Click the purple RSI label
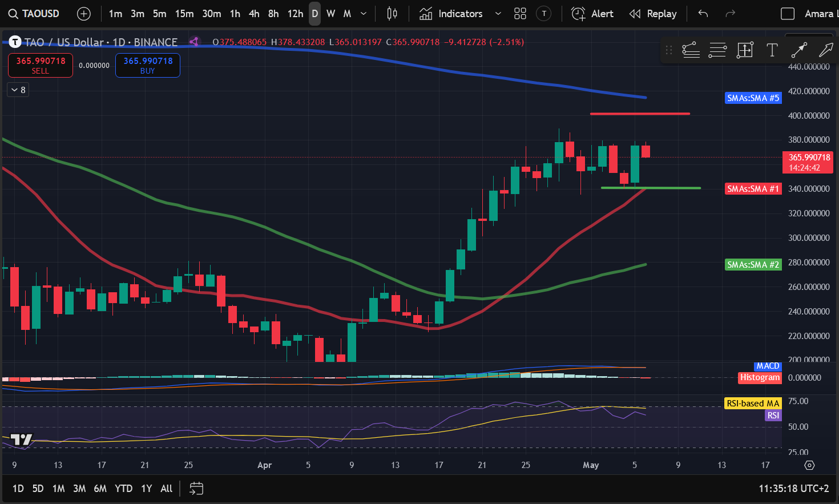 (x=773, y=416)
